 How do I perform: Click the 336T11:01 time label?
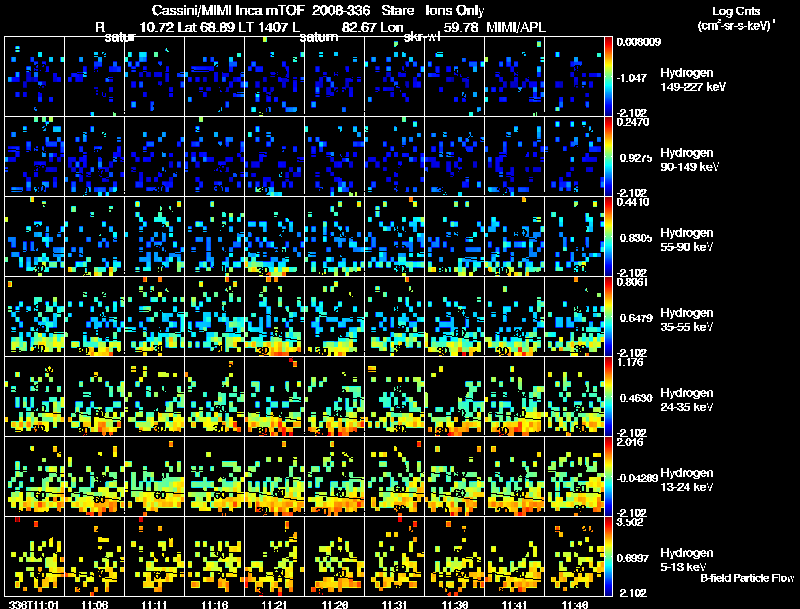tap(34, 605)
